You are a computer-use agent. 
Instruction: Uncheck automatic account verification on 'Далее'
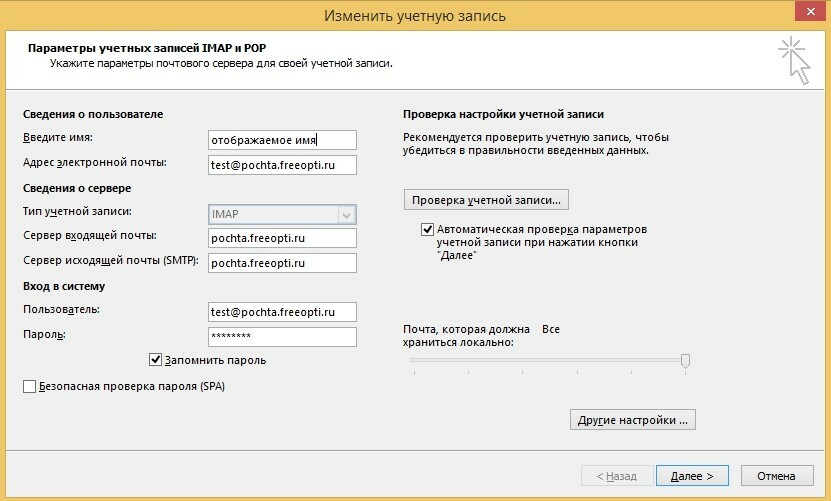click(429, 229)
